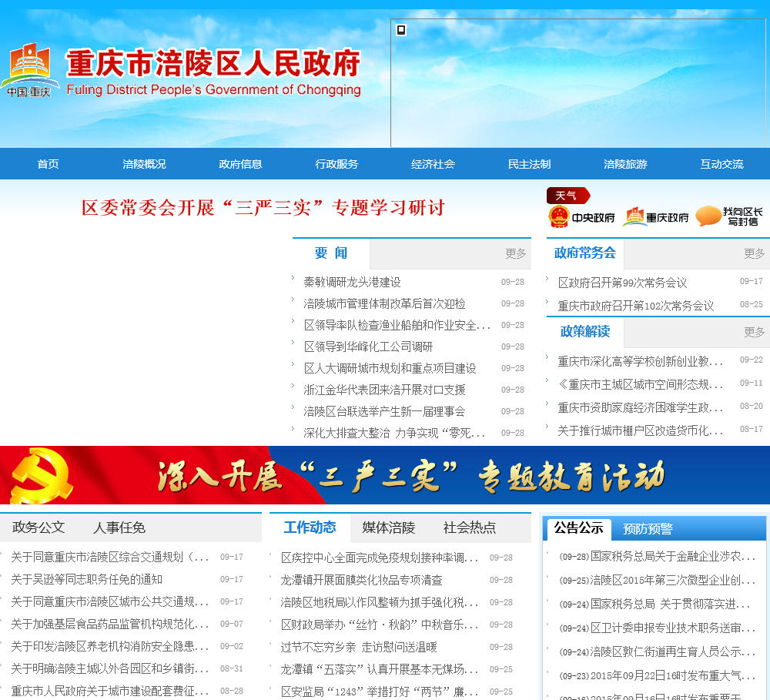This screenshot has height=700, width=770.
Task: Click the broken image placeholder icon
Action: click(401, 30)
